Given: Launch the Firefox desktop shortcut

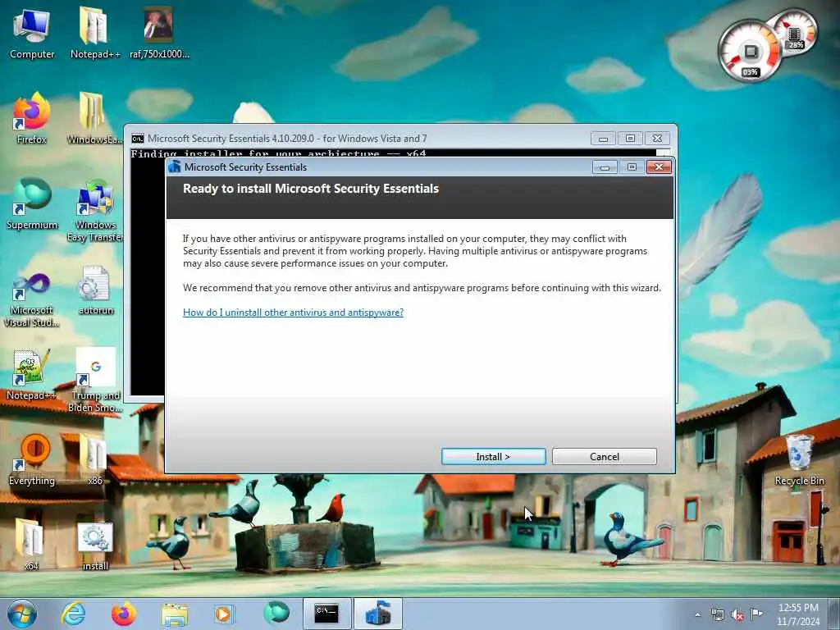Looking at the screenshot, I should pyautogui.click(x=32, y=118).
